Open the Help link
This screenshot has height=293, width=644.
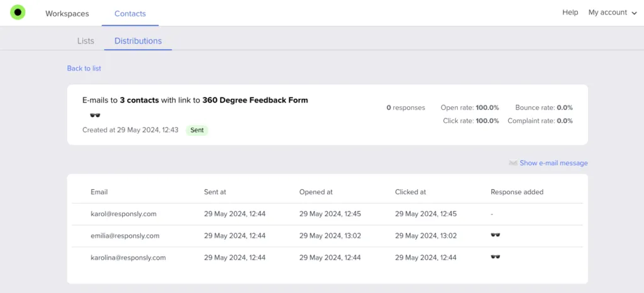[570, 13]
